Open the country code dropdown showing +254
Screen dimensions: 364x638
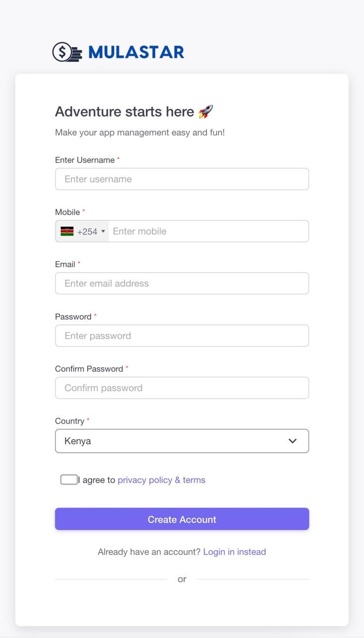coord(82,231)
